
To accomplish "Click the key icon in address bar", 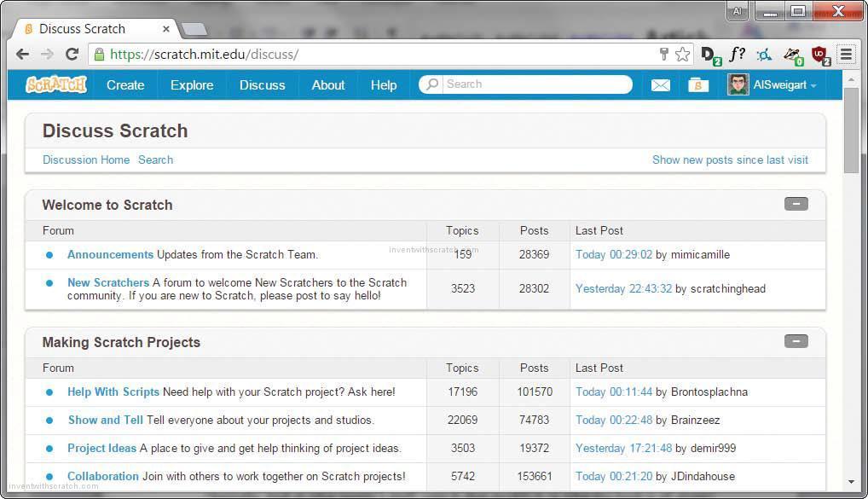I will pyautogui.click(x=663, y=55).
